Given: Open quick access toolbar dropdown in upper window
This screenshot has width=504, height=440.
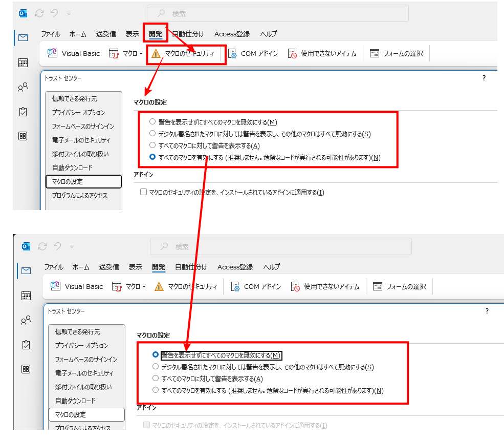Looking at the screenshot, I should point(69,14).
